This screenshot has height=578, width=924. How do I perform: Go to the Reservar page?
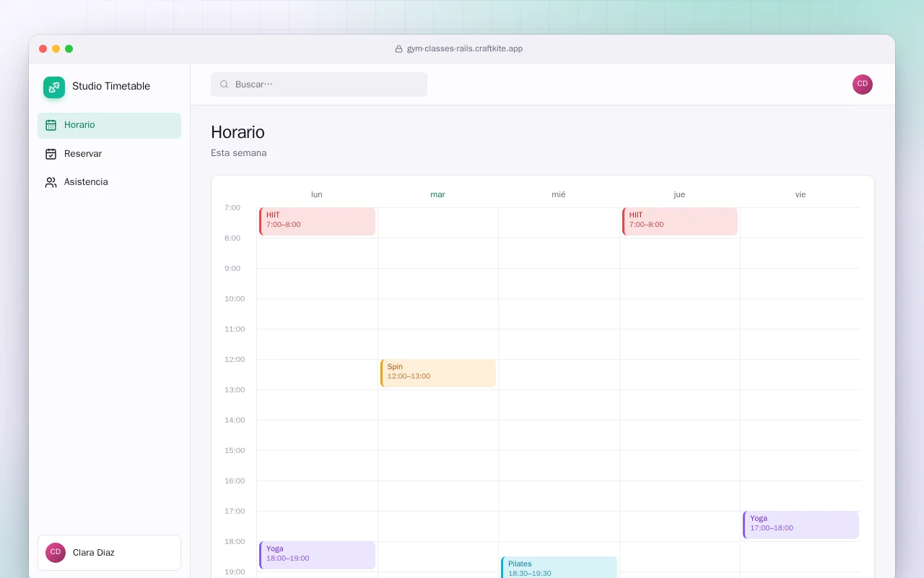109,154
